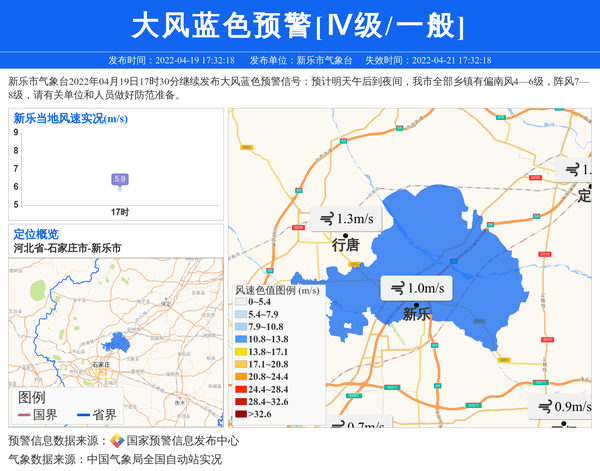This screenshot has width=600, height=471.
Task: Click the 10.8~13.8 blue legend swatch
Action: click(241, 339)
